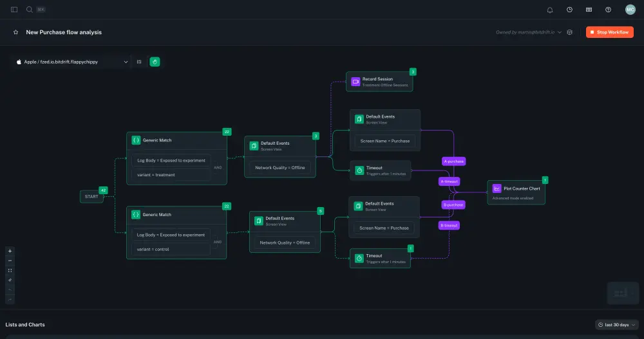Select the Plot Counter Chart node
Image resolution: width=644 pixels, height=339 pixels.
click(516, 192)
